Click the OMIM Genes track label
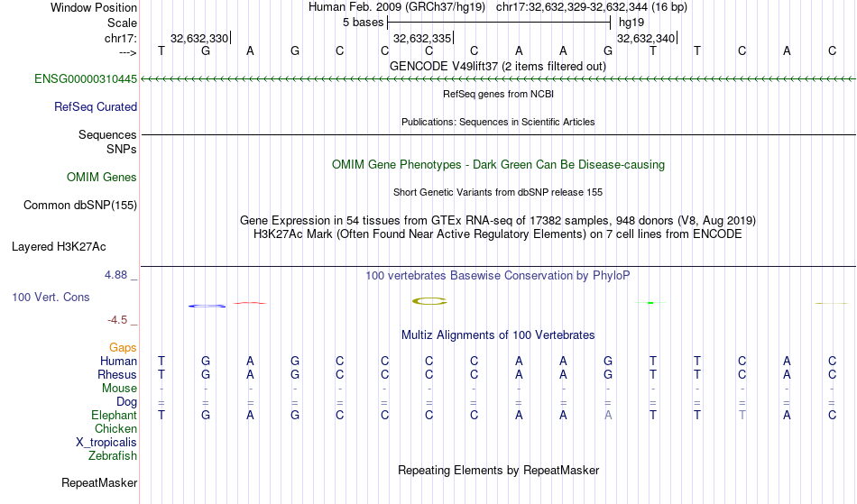This screenshot has height=504, width=857. (x=101, y=178)
